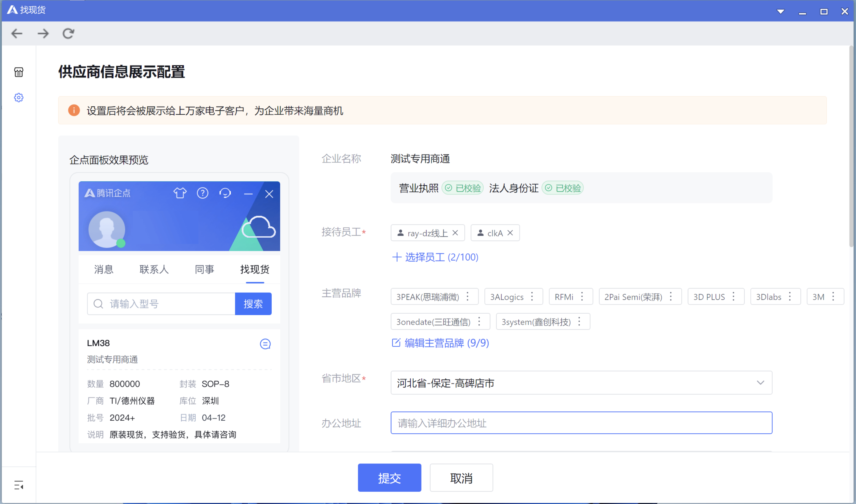The image size is (856, 504).
Task: Click the orange info icon in the notice
Action: point(74,110)
